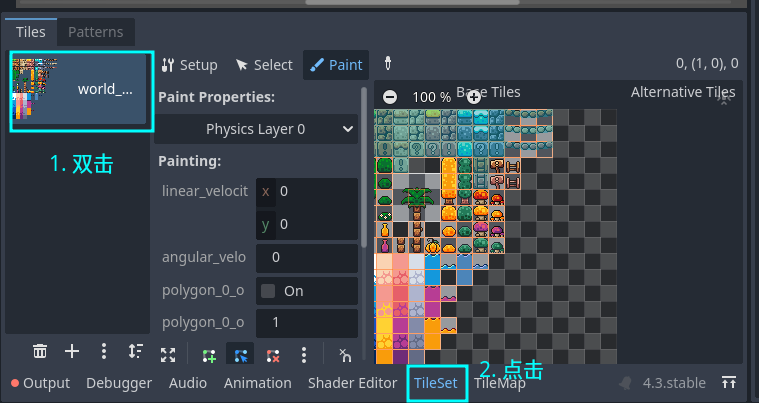Click the Painting: section label

click(x=189, y=161)
